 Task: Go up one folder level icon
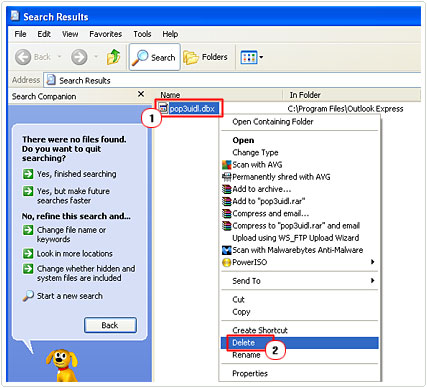[113, 57]
